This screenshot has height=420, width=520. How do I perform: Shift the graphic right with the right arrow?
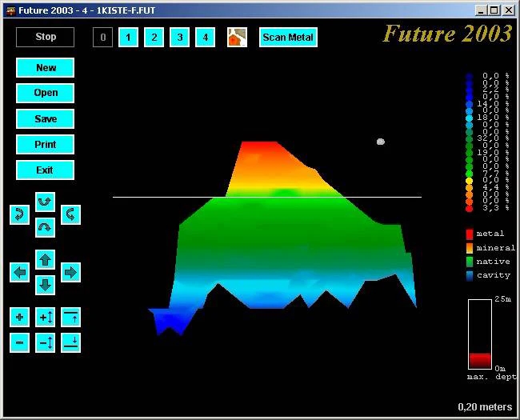pos(70,272)
